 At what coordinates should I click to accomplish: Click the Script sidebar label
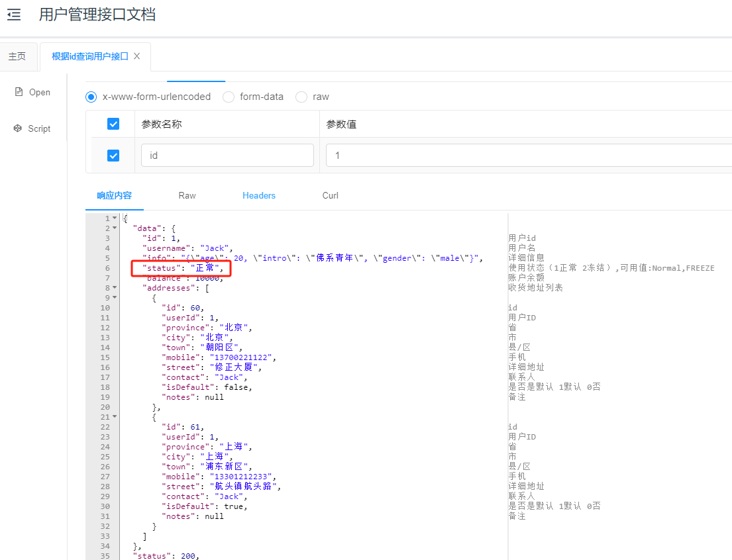coord(39,129)
